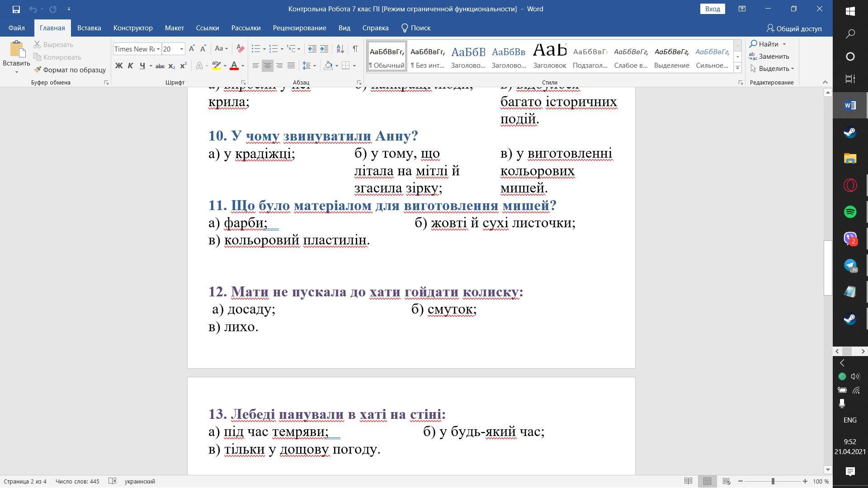
Task: Open numbering list dropdown arrow
Action: coord(282,49)
